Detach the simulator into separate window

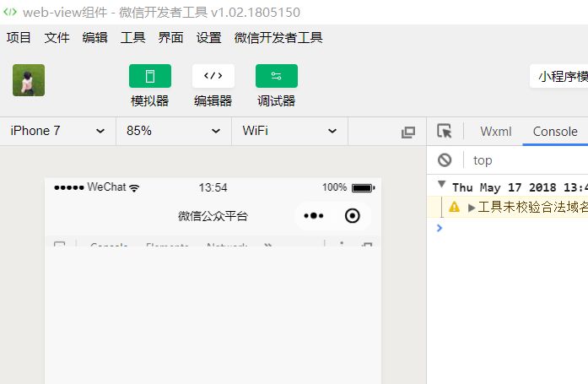point(408,132)
